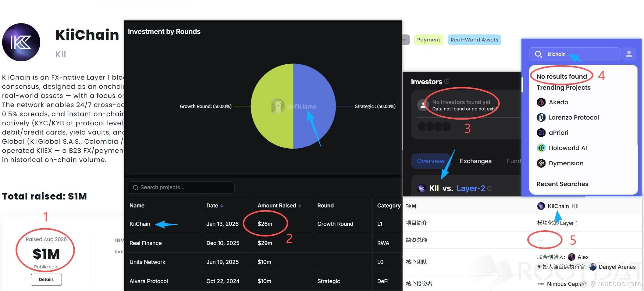The image size is (644, 291).
Task: Click the avatar icon beside No Investors found
Action: point(423,105)
